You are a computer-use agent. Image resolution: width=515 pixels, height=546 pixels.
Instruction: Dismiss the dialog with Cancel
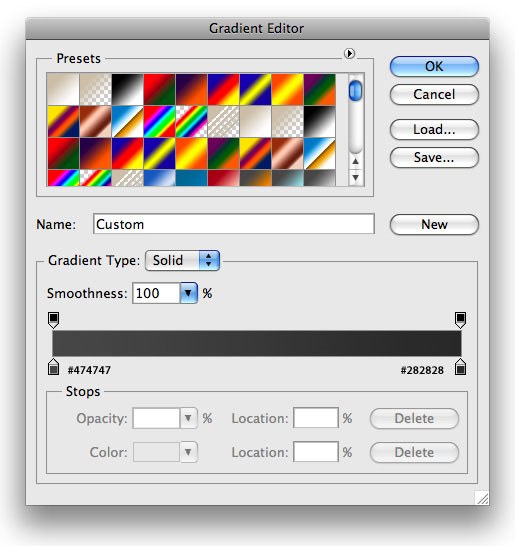point(434,94)
